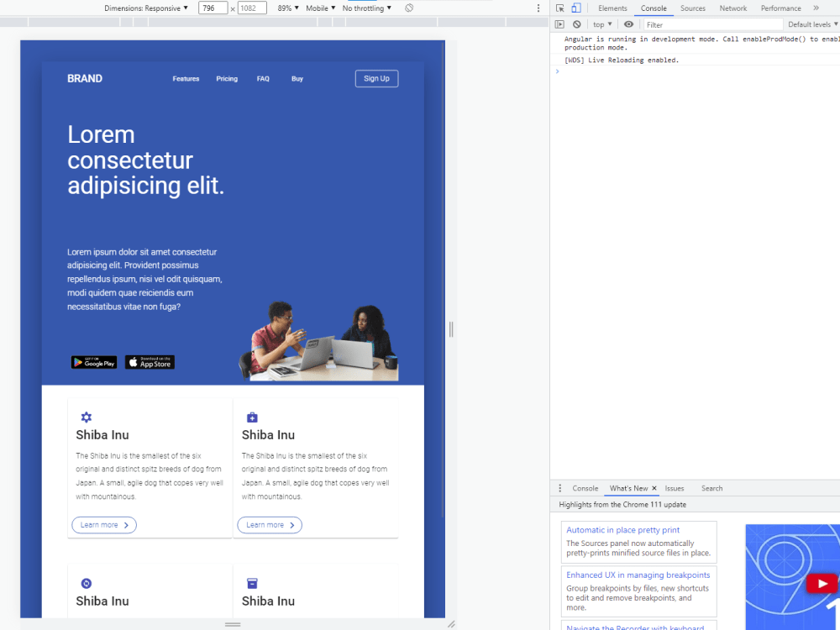
Task: Expand the Dimensions: Responsive dropdown
Action: point(158,8)
